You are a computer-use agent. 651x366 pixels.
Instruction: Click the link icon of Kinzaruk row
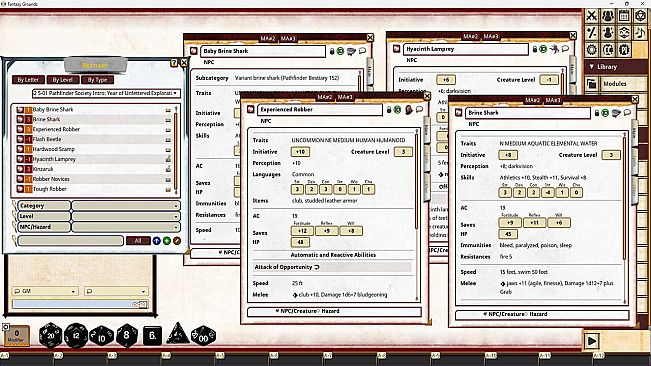(168, 169)
